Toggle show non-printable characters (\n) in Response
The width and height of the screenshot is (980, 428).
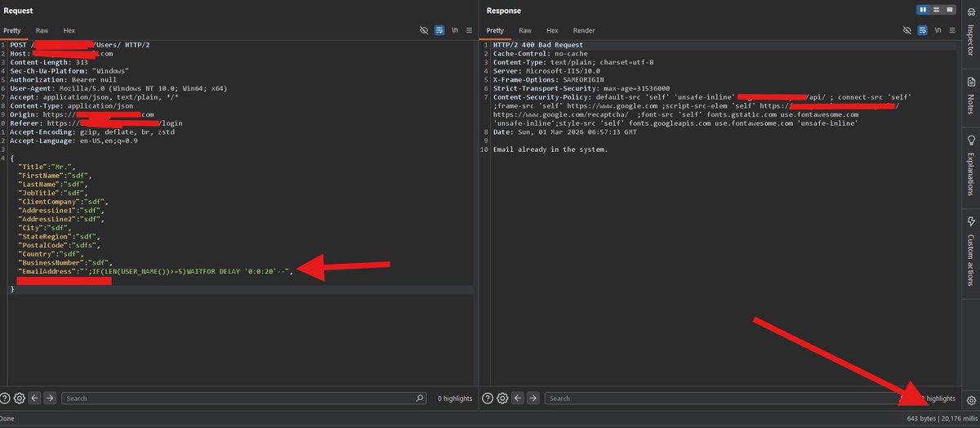tap(938, 30)
